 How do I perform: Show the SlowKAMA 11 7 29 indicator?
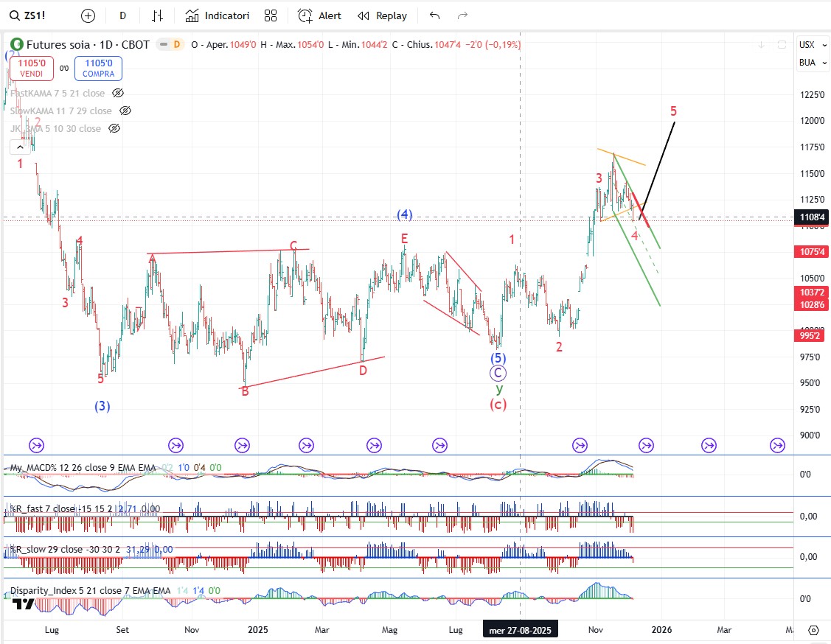coord(125,111)
